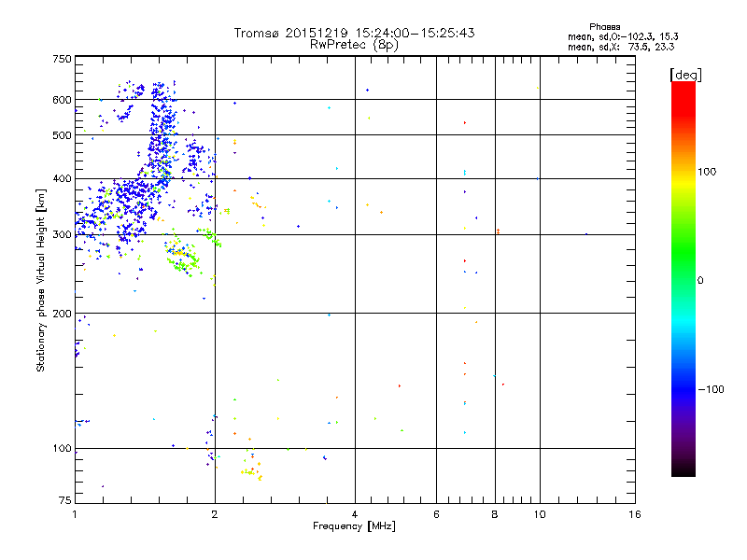Viewport: 747px width, 560px height.
Task: Click the height axis tick label 400
Action: click(x=62, y=178)
